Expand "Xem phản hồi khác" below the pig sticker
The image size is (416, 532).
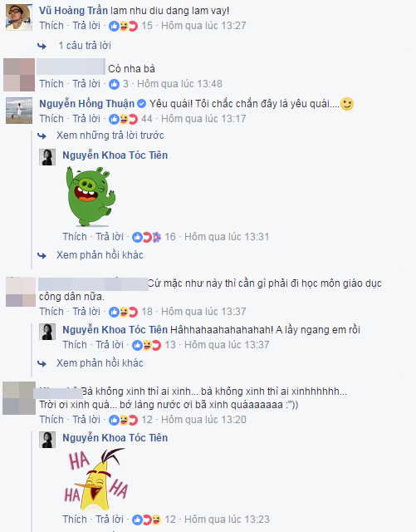click(x=100, y=255)
